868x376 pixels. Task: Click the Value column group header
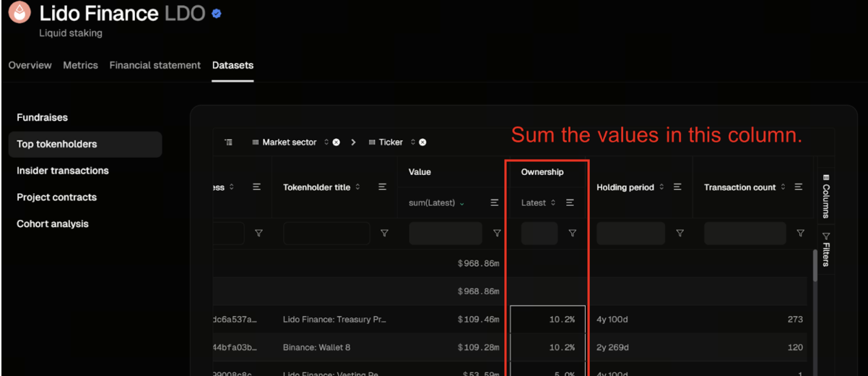(420, 172)
